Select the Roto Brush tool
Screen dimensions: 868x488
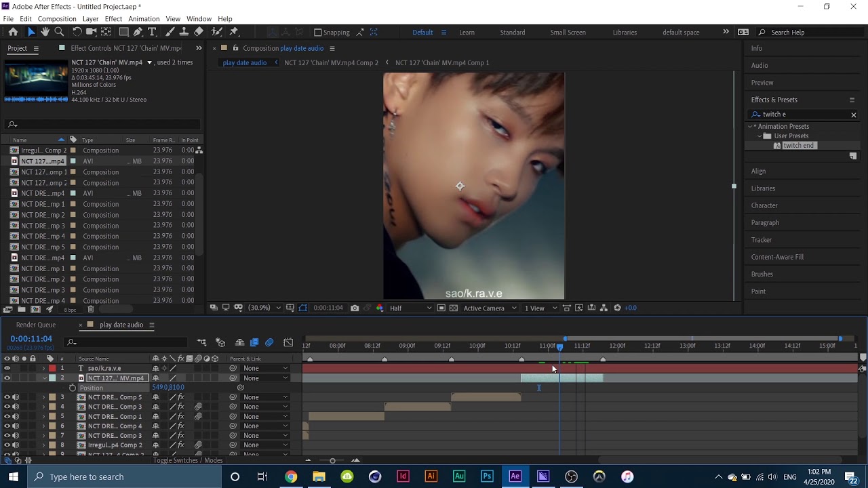(217, 32)
